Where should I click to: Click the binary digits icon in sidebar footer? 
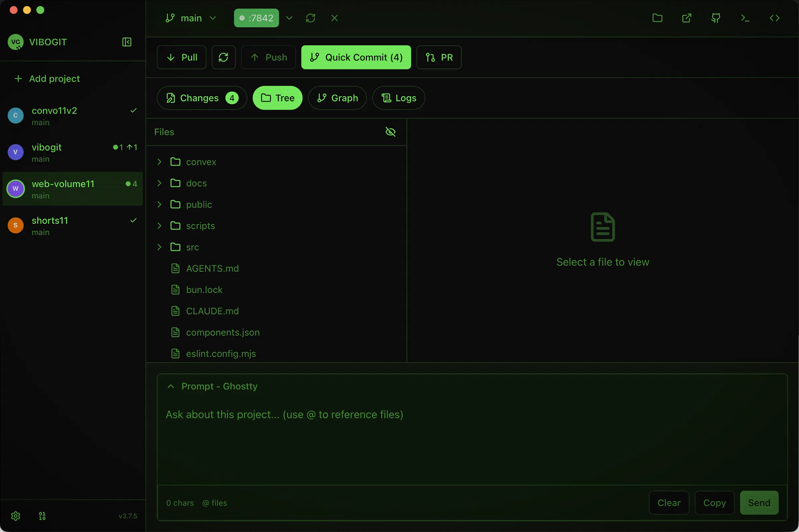point(42,516)
